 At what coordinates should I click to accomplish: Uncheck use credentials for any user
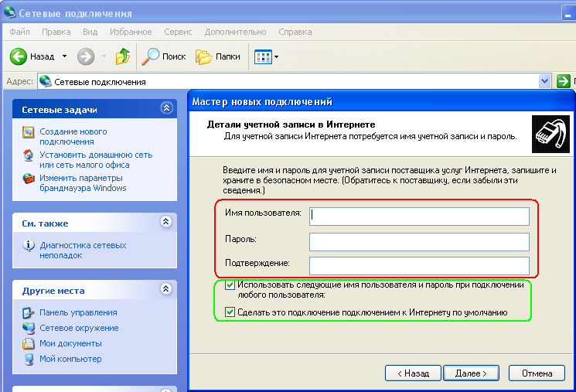pyautogui.click(x=230, y=285)
